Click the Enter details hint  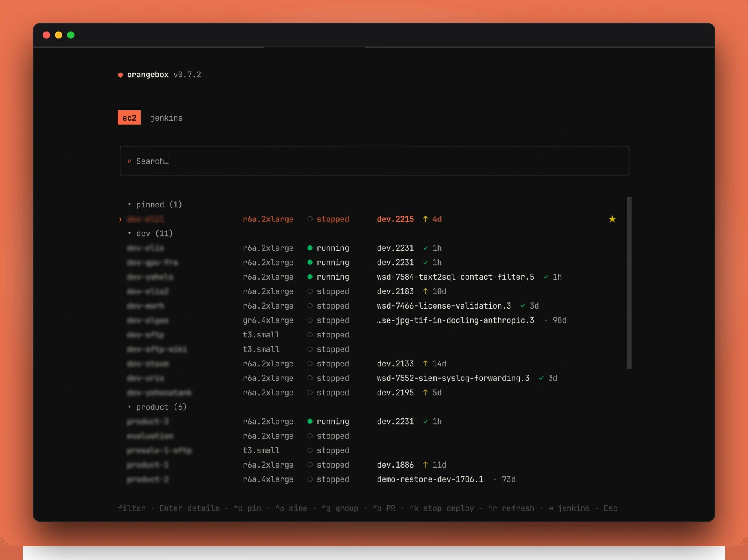(189, 508)
